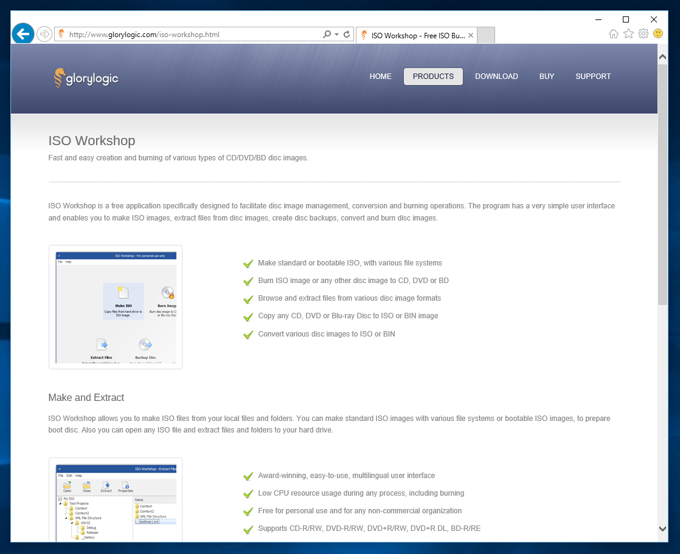This screenshot has width=680, height=554.
Task: Open the browser Home icon
Action: pyautogui.click(x=613, y=34)
